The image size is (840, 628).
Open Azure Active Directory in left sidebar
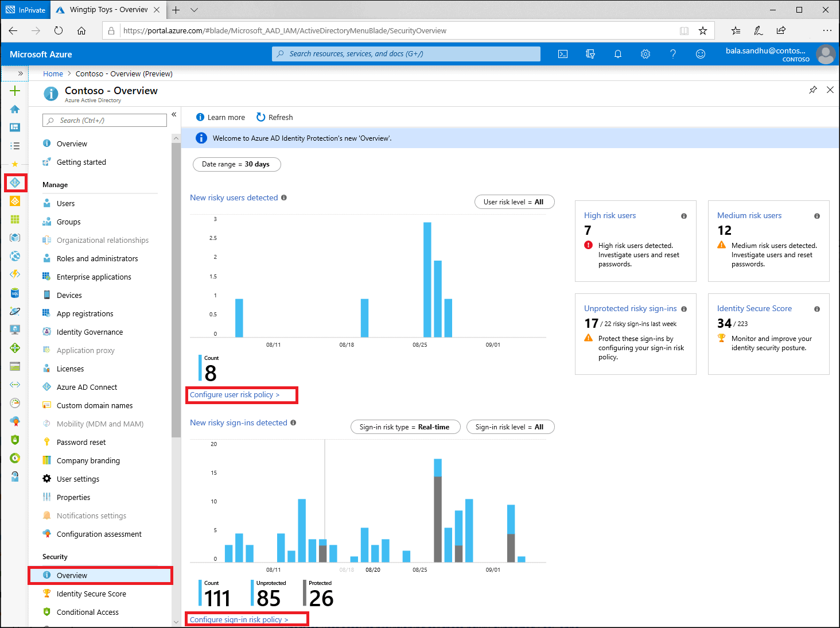(15, 183)
